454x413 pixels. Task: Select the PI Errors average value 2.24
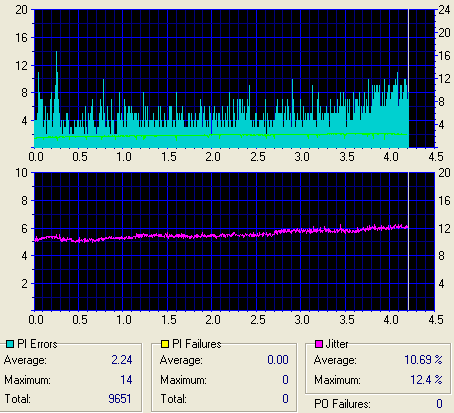122,360
